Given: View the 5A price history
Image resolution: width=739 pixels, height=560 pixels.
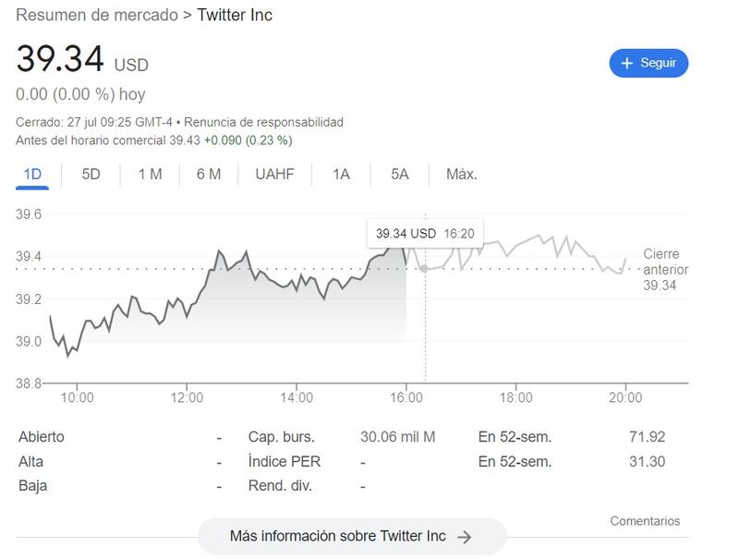Looking at the screenshot, I should 399,175.
